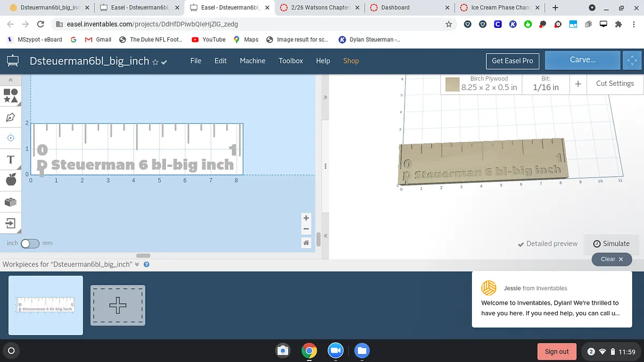This screenshot has height=362, width=644.
Task: Collapse the left toolbar with top chevron
Action: tap(11, 79)
